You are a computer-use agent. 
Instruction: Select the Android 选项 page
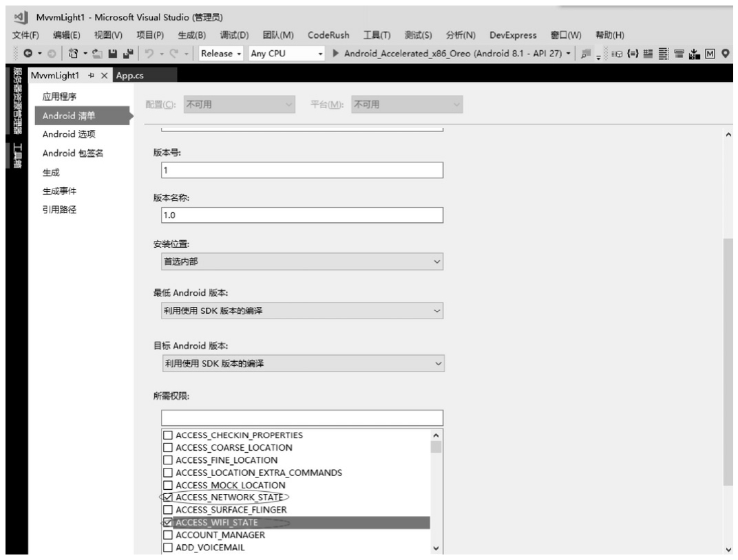click(x=69, y=134)
